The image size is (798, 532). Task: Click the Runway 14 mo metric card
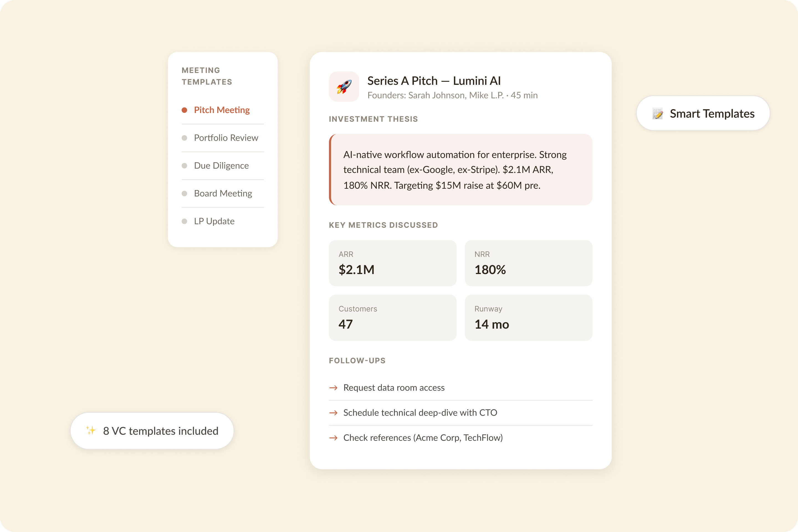(x=528, y=318)
